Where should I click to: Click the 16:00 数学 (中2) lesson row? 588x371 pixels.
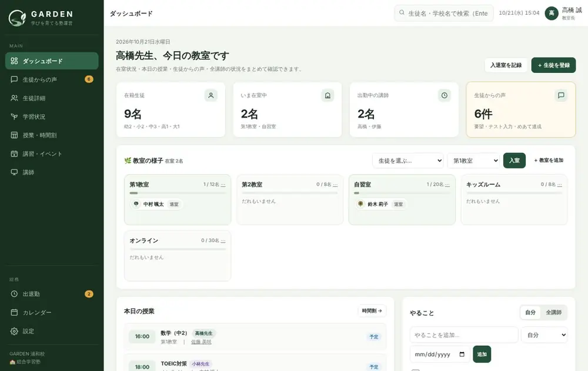pos(255,336)
